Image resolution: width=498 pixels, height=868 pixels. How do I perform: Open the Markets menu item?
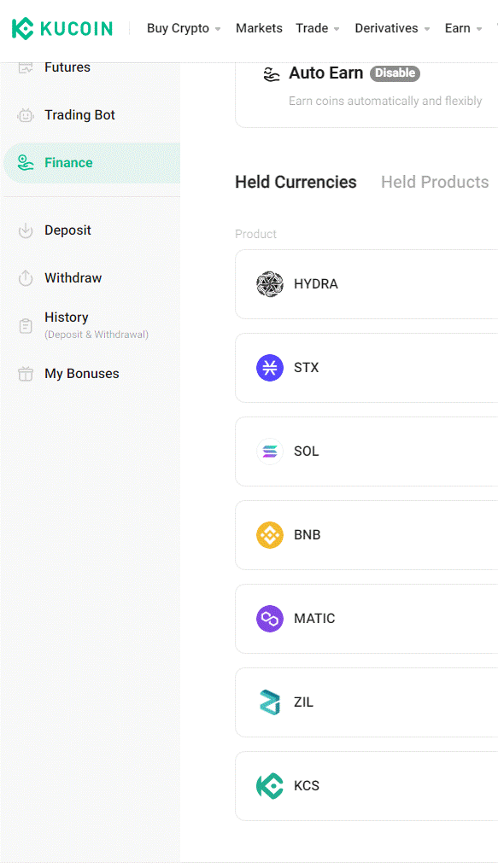[259, 28]
